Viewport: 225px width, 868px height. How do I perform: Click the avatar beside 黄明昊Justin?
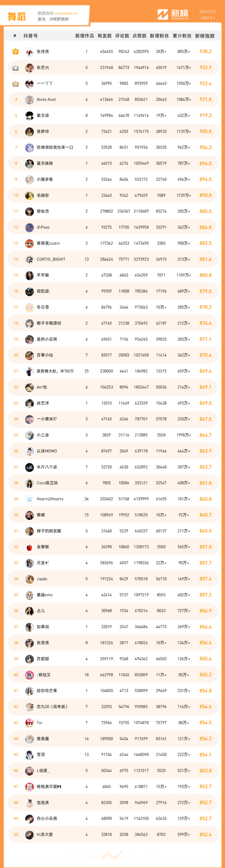29,243
